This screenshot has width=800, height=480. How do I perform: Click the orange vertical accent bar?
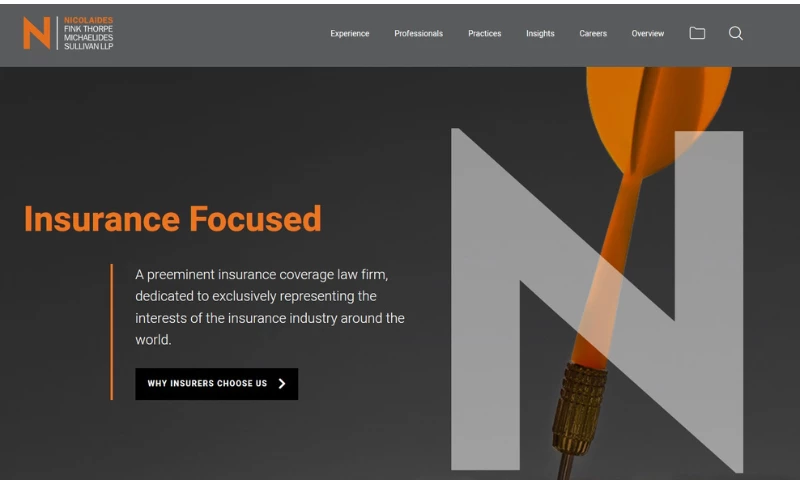coord(111,332)
